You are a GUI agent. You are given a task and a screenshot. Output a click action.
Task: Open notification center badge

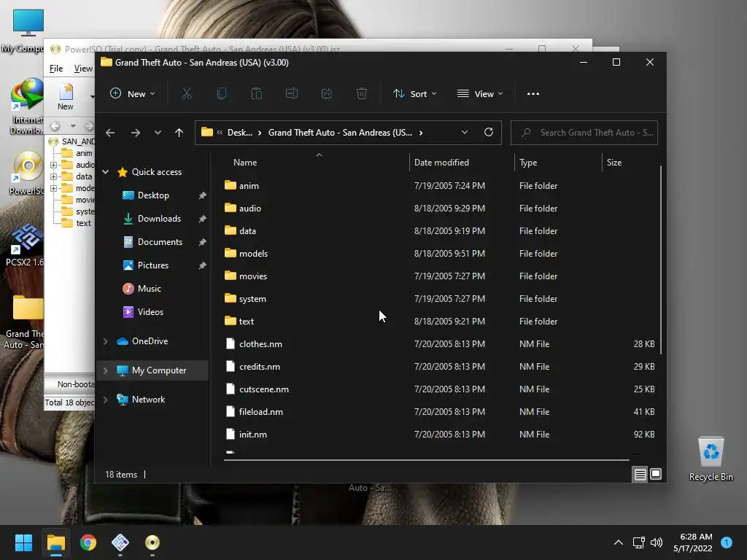pos(727,542)
